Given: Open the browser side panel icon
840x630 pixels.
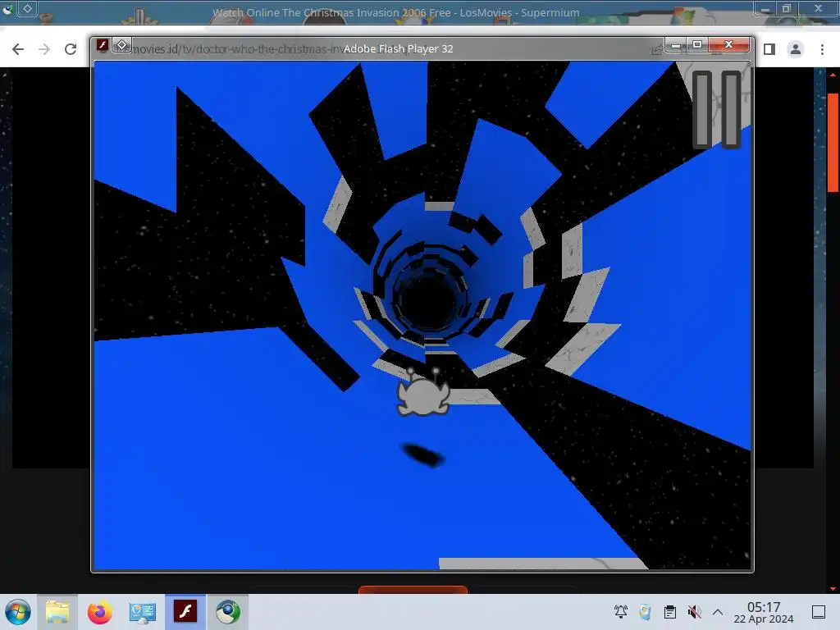Looking at the screenshot, I should pos(769,49).
